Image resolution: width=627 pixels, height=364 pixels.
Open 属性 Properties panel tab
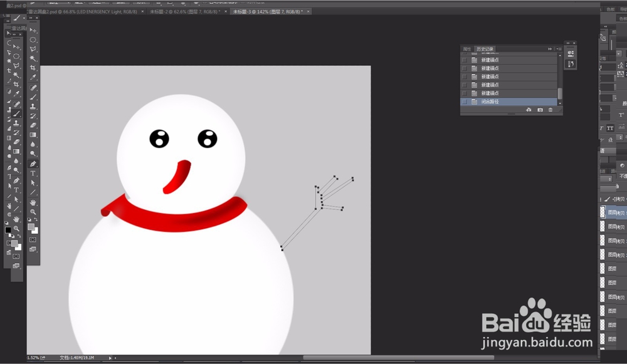466,49
